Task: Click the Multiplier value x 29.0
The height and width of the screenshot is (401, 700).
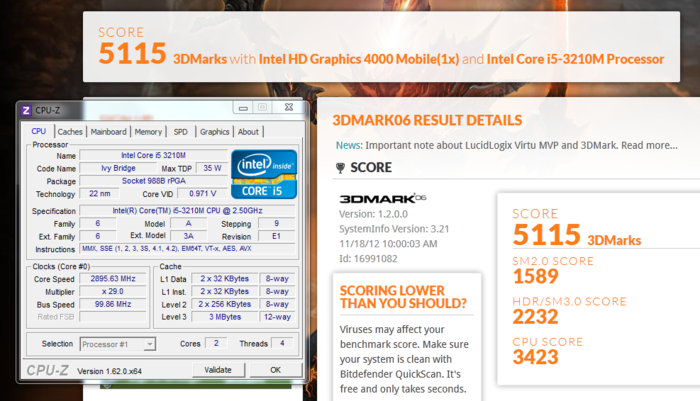Action: pos(113,292)
